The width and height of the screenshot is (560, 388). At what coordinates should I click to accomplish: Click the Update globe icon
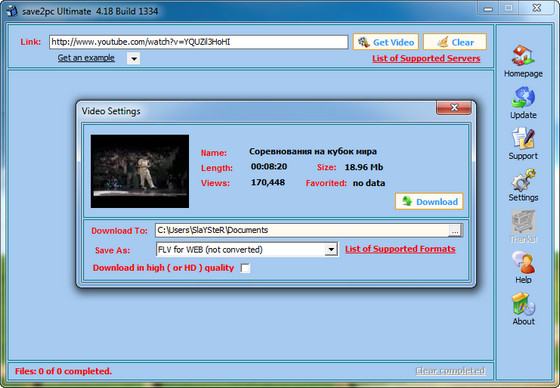click(523, 97)
